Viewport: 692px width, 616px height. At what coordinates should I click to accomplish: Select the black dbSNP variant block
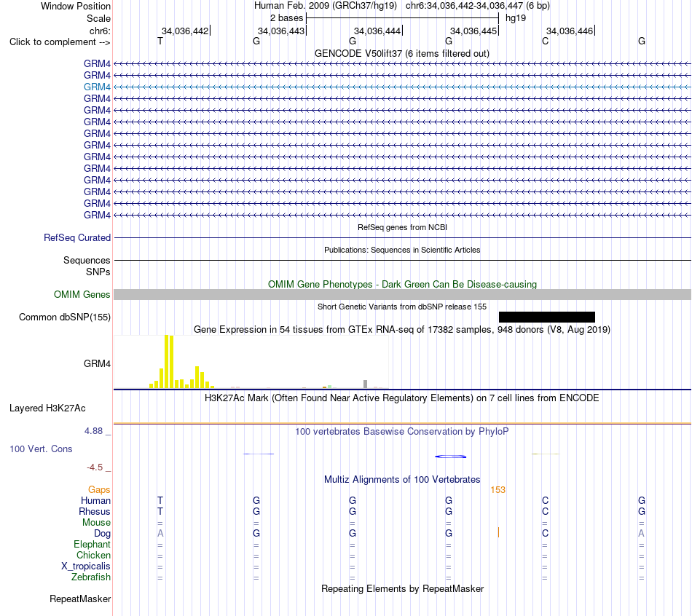click(x=547, y=317)
